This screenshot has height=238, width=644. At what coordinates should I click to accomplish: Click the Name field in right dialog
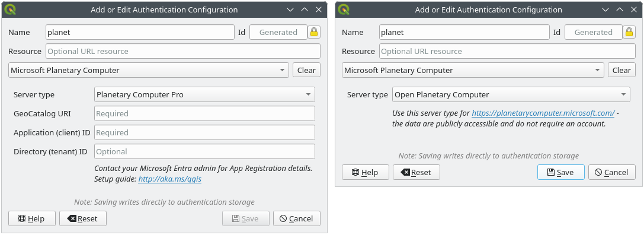point(464,32)
